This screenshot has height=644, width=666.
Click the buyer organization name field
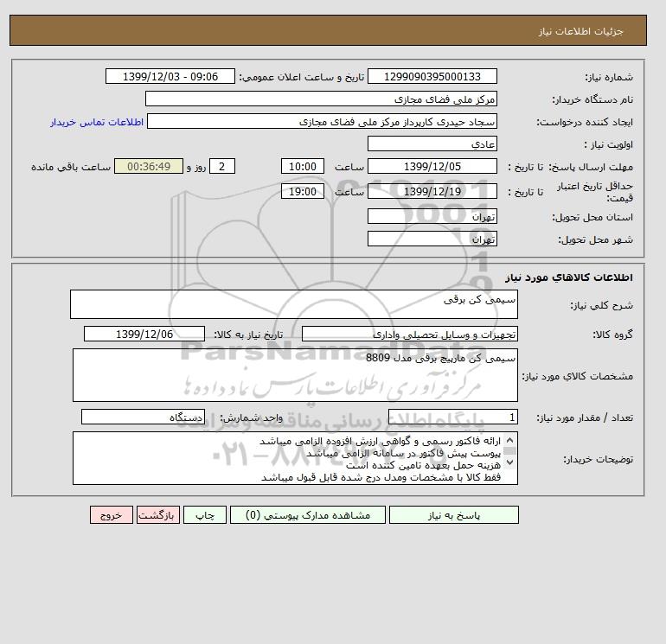(x=321, y=99)
